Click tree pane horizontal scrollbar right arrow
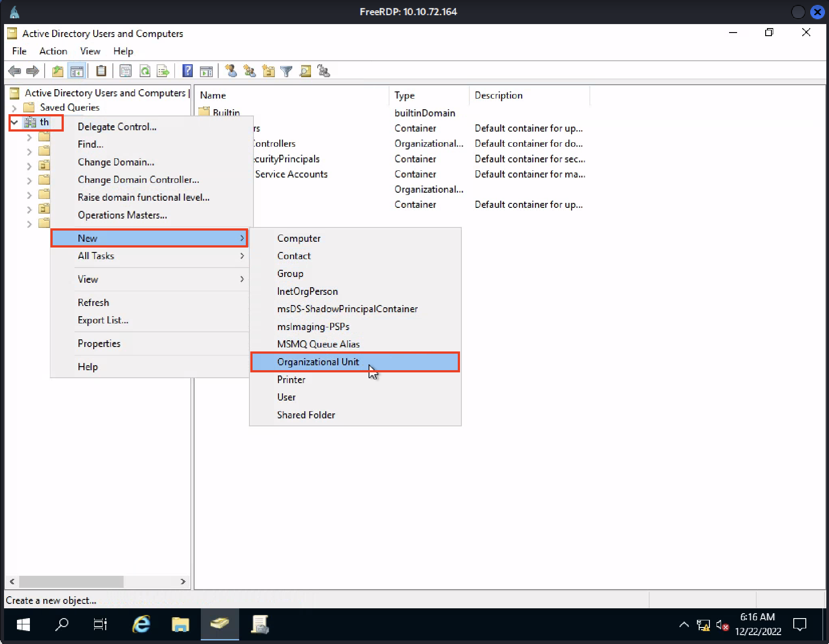The image size is (829, 644). (x=182, y=582)
